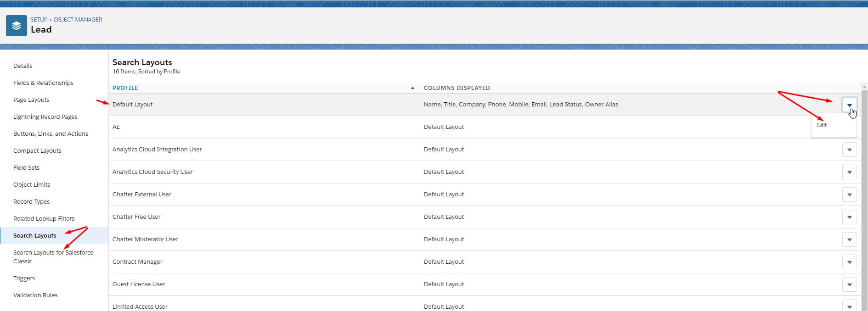Go to Setup breadcrumb link
The image size is (868, 311).
tap(39, 20)
